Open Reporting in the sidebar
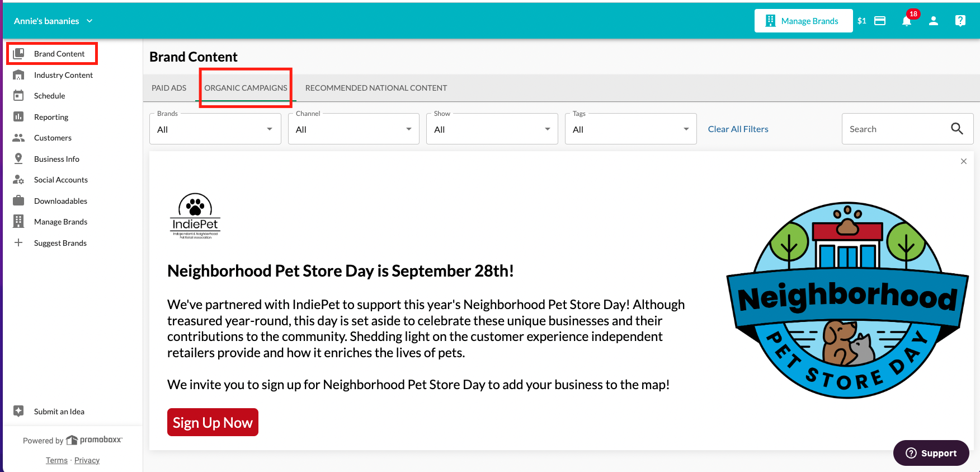The image size is (980, 472). (51, 117)
